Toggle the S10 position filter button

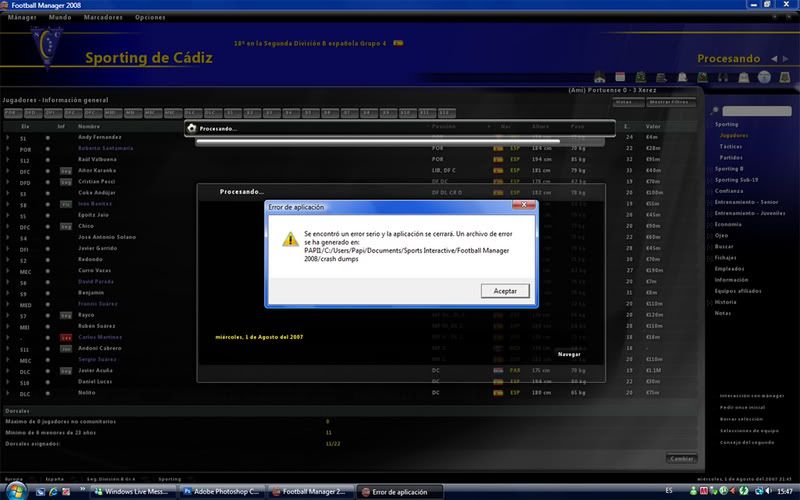pyautogui.click(x=408, y=113)
